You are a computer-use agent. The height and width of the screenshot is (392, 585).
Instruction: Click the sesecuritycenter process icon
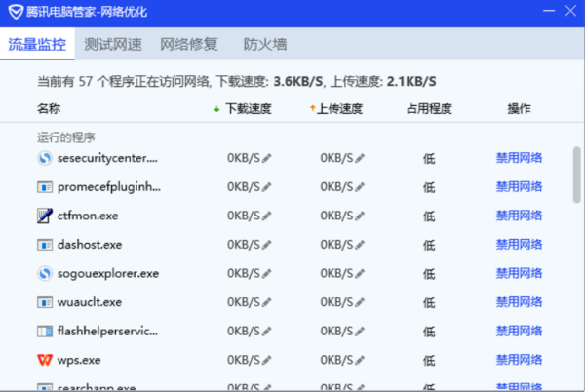click(45, 157)
